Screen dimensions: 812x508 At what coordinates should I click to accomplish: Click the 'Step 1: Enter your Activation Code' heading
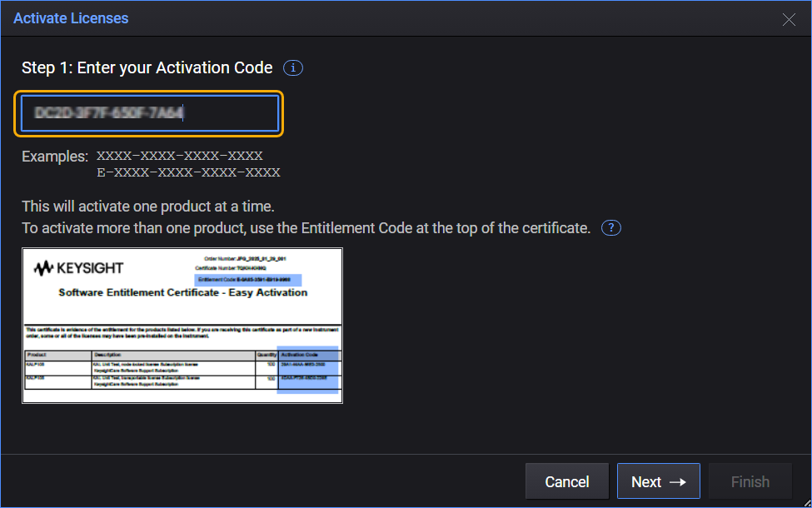click(147, 67)
